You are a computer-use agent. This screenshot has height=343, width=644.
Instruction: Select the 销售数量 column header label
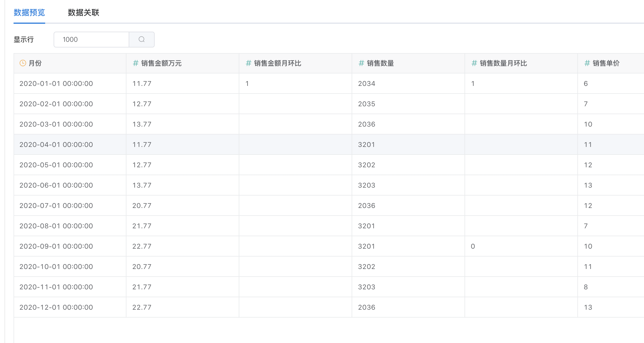click(380, 63)
